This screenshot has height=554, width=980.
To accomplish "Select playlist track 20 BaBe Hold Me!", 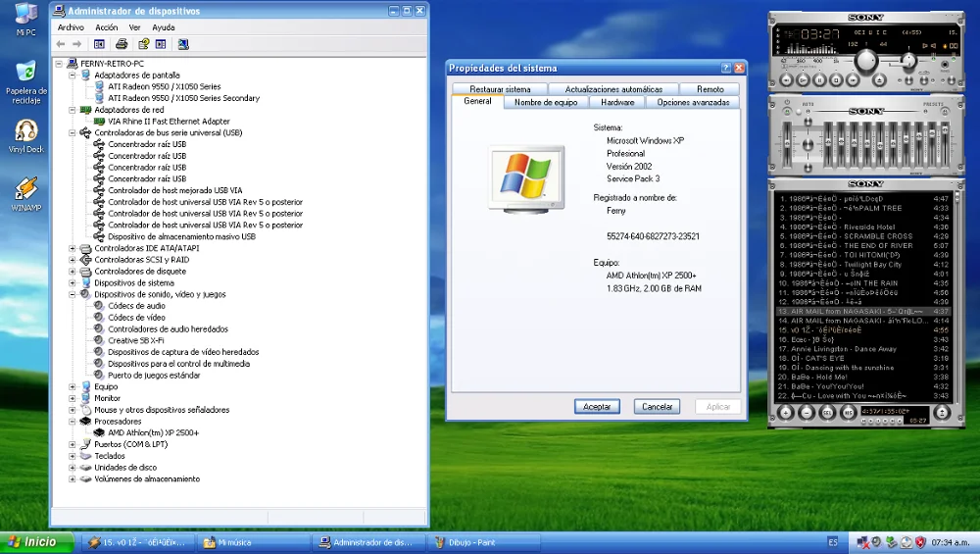I will tap(862, 378).
